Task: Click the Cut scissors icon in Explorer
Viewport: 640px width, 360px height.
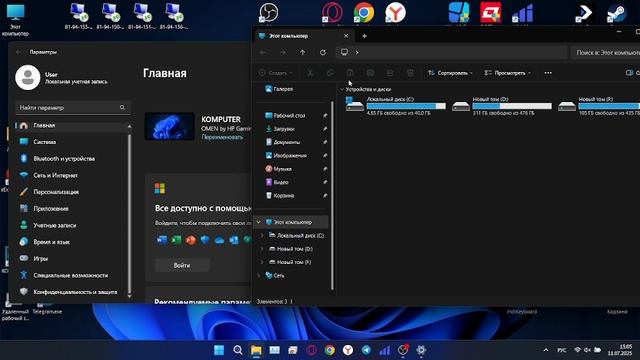Action: (310, 73)
